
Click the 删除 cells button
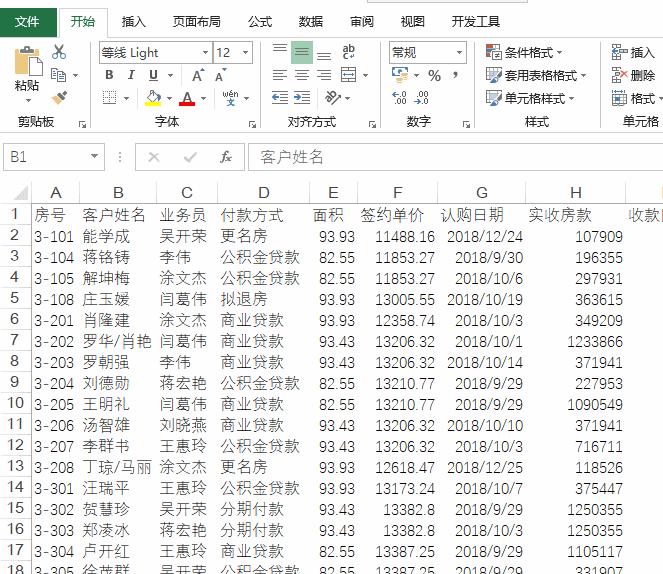point(633,75)
